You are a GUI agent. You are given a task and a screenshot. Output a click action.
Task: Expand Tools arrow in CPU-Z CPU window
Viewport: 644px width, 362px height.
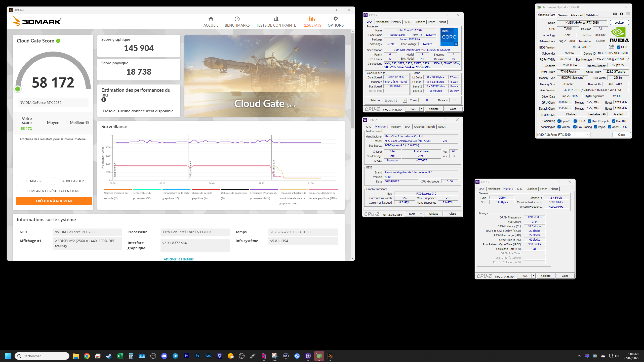pyautogui.click(x=421, y=109)
